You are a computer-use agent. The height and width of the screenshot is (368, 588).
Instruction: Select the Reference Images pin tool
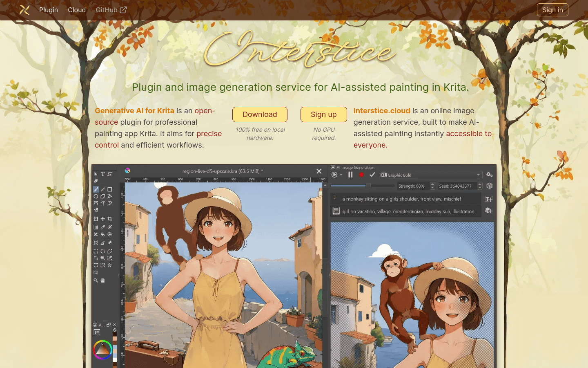pos(109,243)
